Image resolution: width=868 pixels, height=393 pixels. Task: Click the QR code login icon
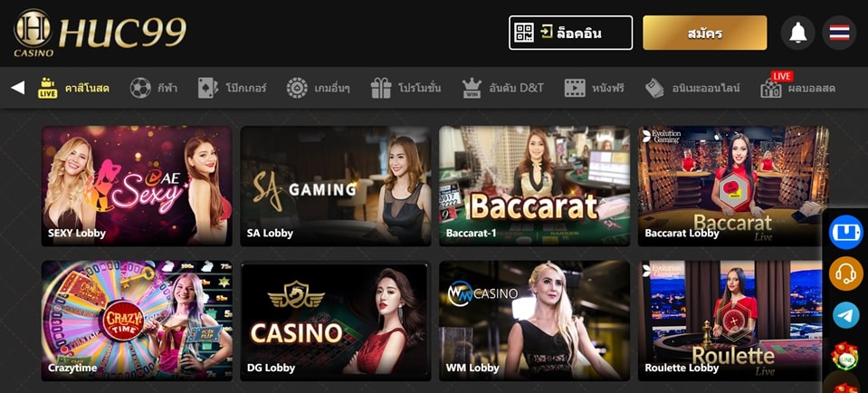pyautogui.click(x=524, y=33)
